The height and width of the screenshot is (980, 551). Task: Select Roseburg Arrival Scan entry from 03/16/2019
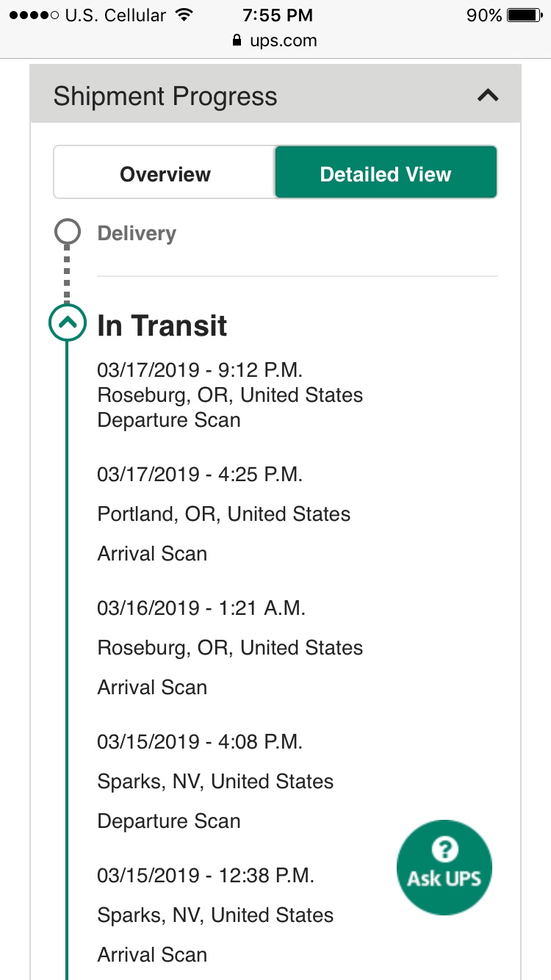[229, 648]
